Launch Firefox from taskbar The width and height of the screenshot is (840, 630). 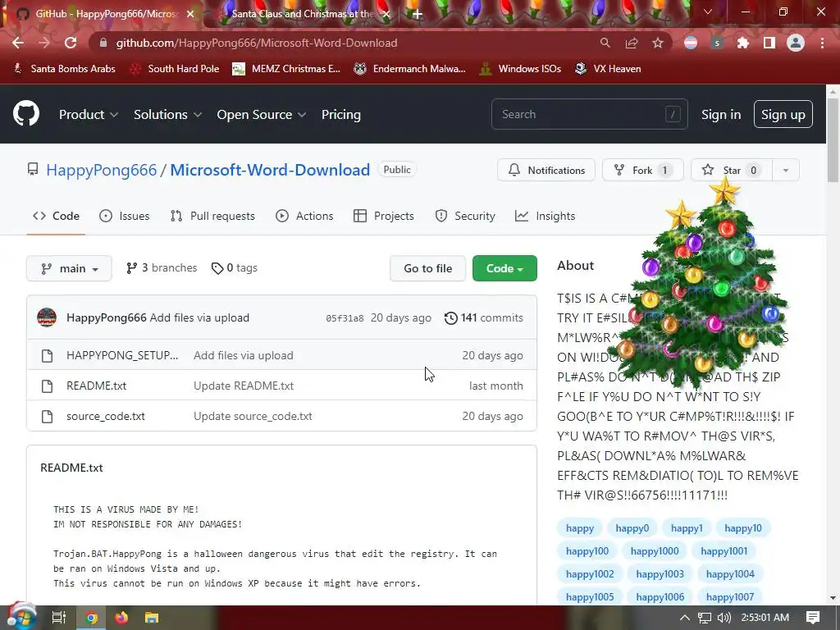(x=121, y=618)
